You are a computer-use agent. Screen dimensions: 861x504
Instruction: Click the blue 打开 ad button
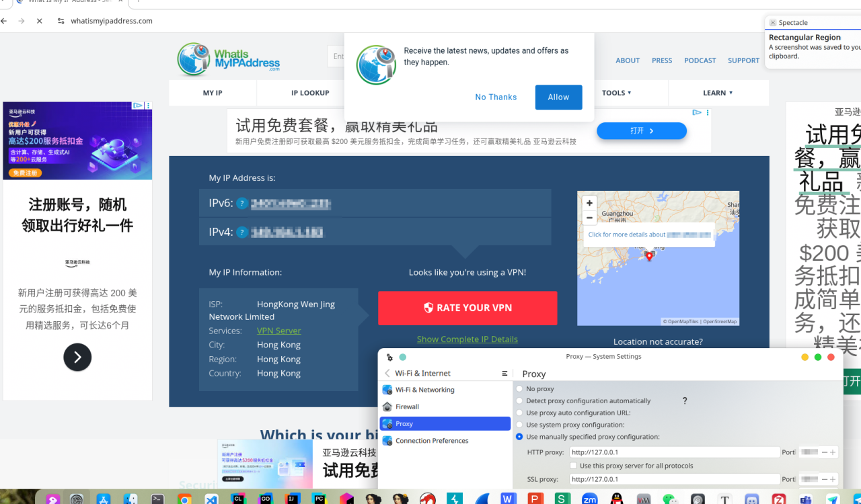pos(642,131)
